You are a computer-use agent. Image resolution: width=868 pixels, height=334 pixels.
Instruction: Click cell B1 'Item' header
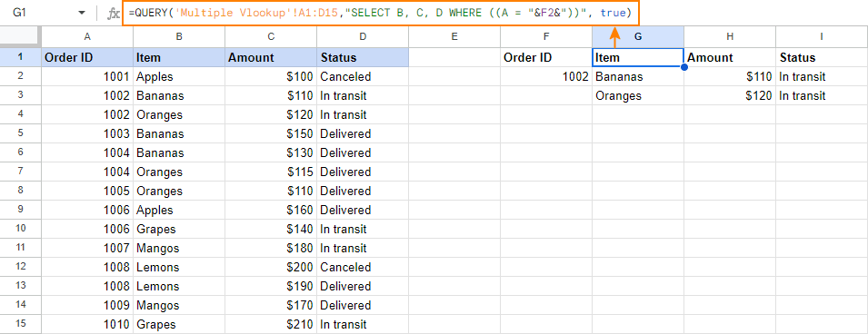click(x=179, y=57)
